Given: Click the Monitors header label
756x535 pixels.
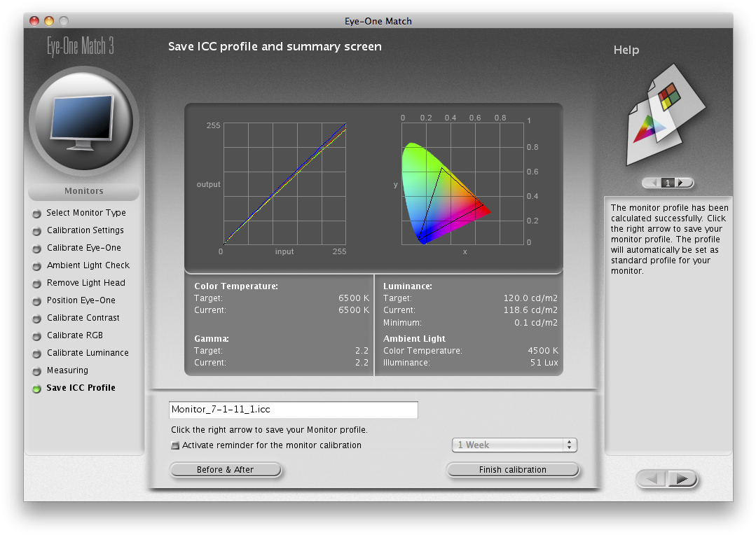Looking at the screenshot, I should pos(83,191).
